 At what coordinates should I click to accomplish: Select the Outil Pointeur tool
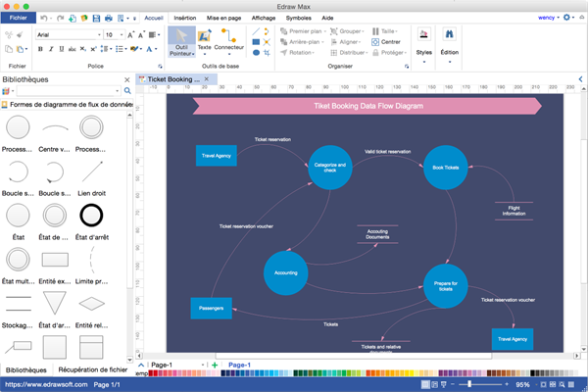180,42
